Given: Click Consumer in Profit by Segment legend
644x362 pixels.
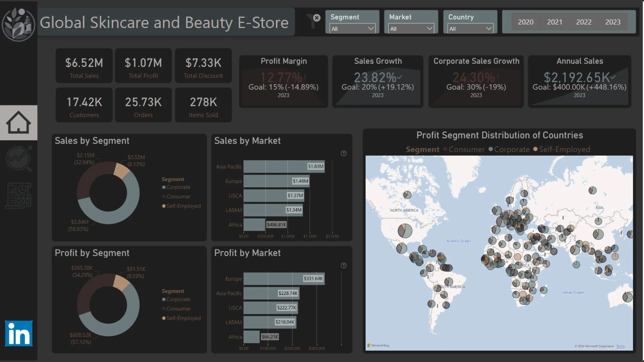Looking at the screenshot, I should tap(176, 309).
